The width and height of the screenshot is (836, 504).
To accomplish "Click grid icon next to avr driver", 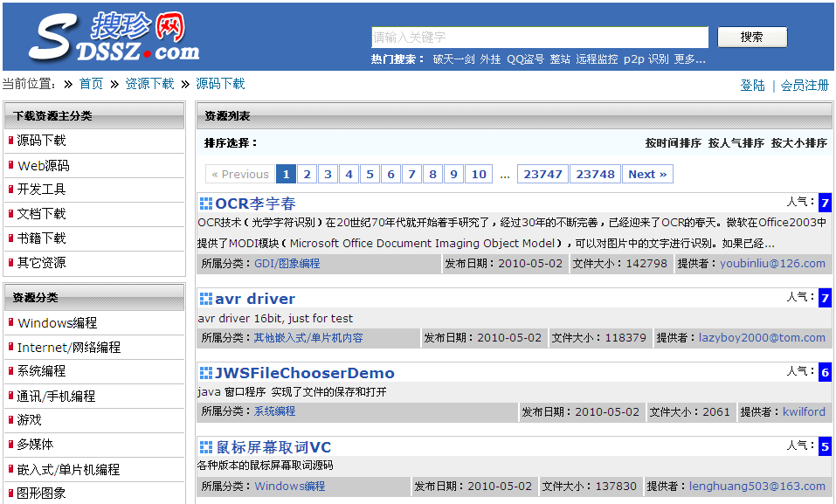I will pos(206,299).
